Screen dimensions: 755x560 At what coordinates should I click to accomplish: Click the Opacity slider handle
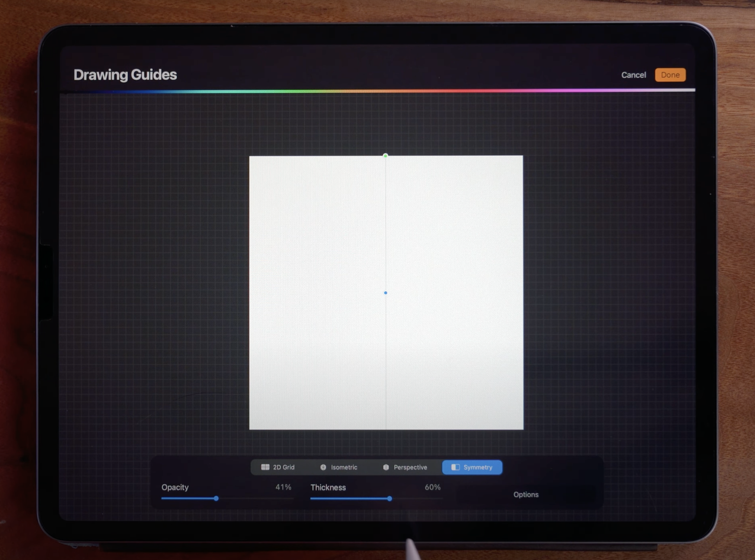click(216, 498)
